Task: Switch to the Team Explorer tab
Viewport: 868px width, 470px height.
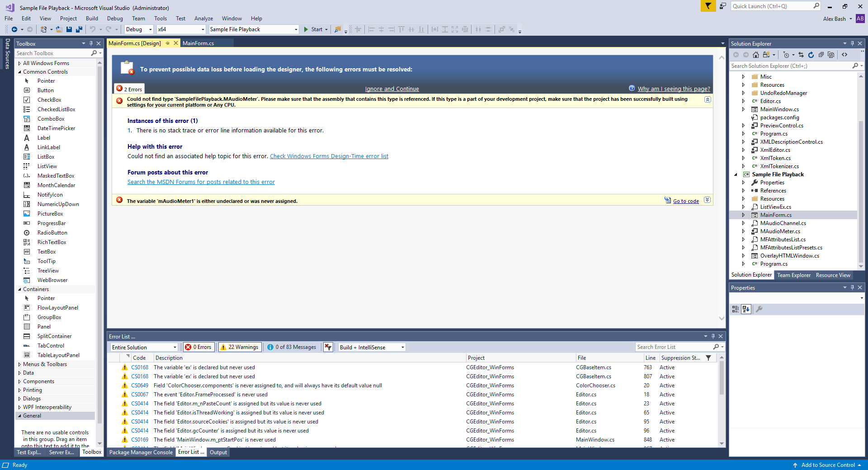Action: [x=793, y=275]
